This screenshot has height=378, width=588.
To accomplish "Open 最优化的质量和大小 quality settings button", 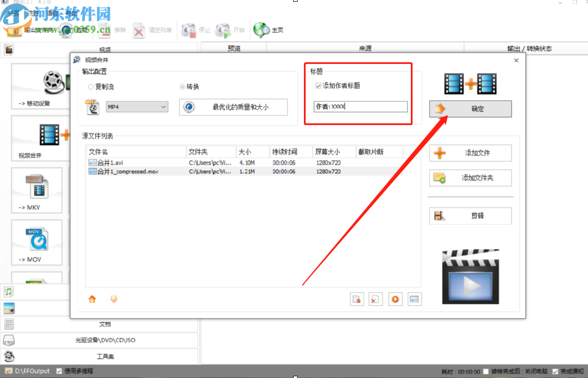I will click(x=233, y=108).
